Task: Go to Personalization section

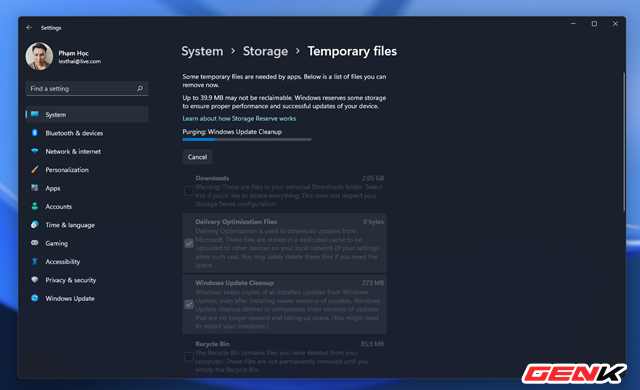Action: [87, 169]
